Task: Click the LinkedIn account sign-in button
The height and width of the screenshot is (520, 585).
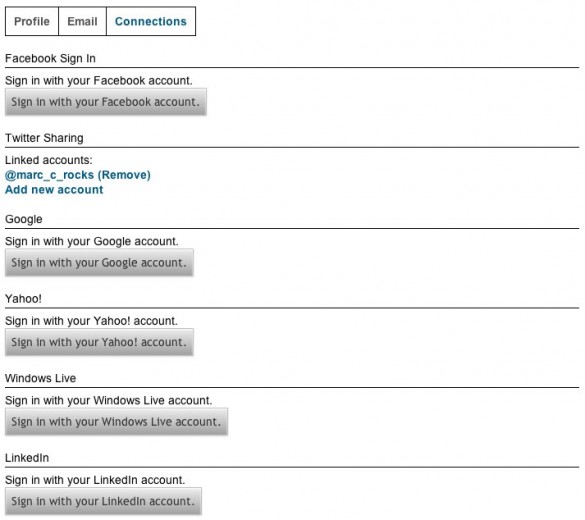Action: (103, 501)
